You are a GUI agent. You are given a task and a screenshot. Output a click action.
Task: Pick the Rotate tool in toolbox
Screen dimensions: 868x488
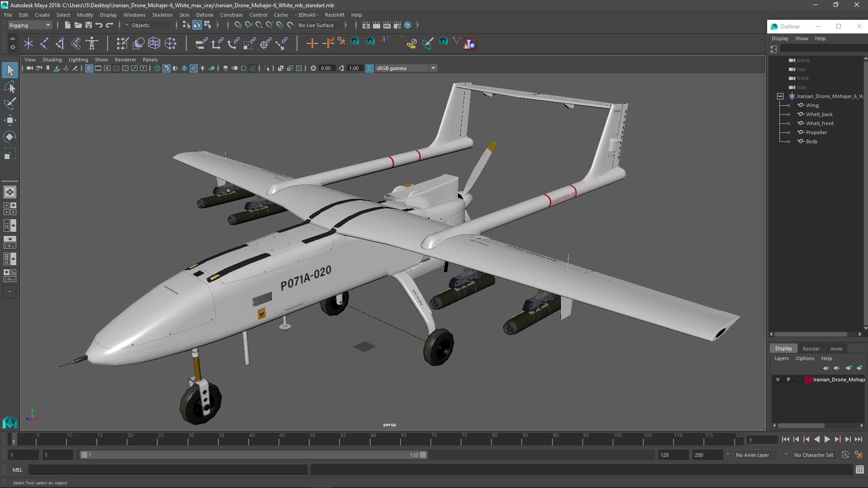(x=10, y=137)
